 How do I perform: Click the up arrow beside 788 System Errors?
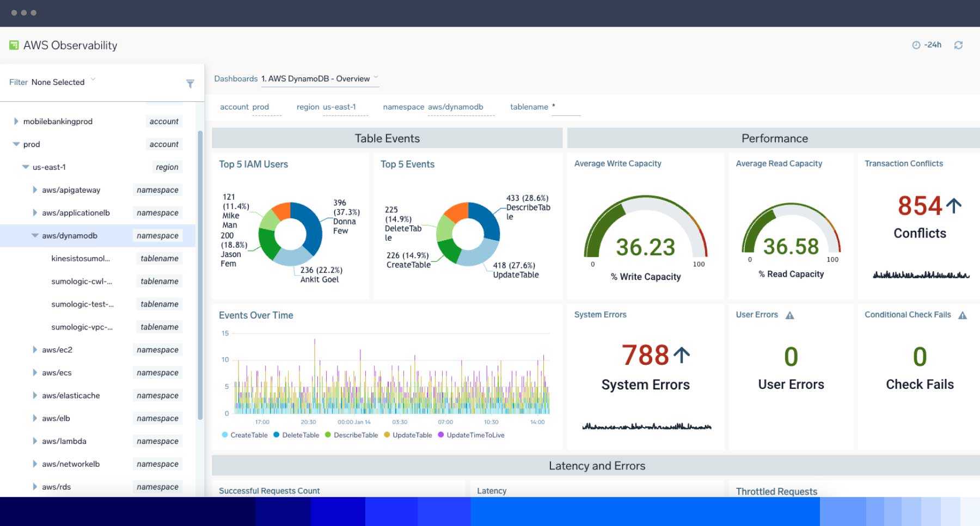coord(682,355)
